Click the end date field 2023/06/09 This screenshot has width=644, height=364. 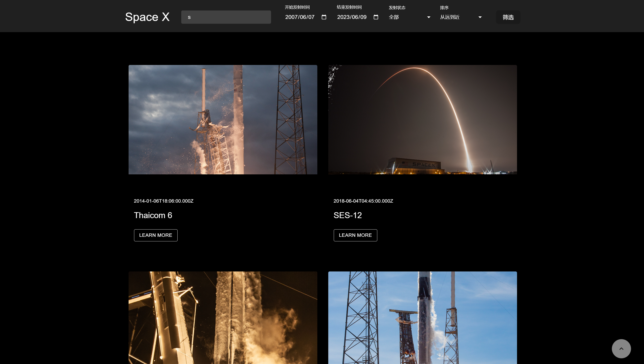pyautogui.click(x=352, y=17)
